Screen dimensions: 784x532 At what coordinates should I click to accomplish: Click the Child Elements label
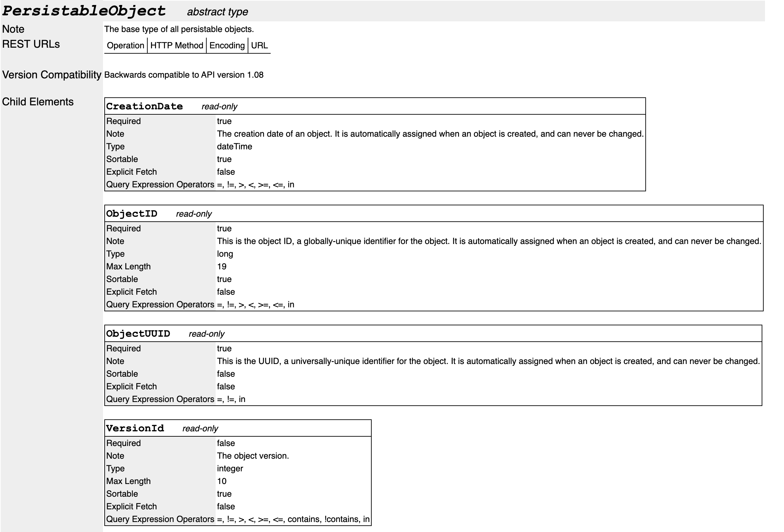click(38, 102)
